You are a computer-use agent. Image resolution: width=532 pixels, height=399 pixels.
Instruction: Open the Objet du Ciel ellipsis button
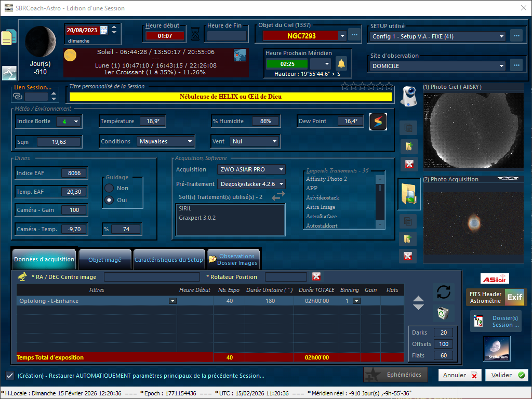pyautogui.click(x=354, y=35)
